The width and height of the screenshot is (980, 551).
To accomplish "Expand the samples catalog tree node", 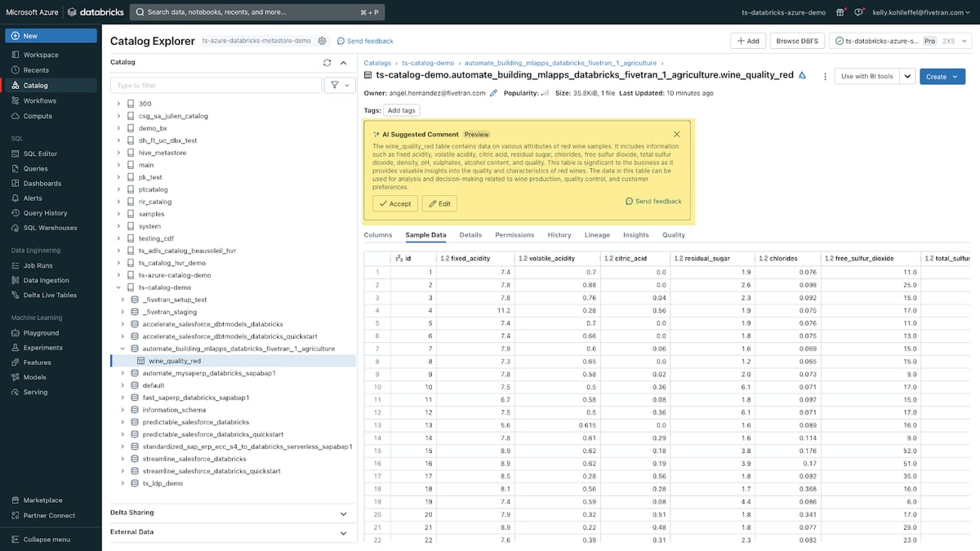I will click(119, 214).
